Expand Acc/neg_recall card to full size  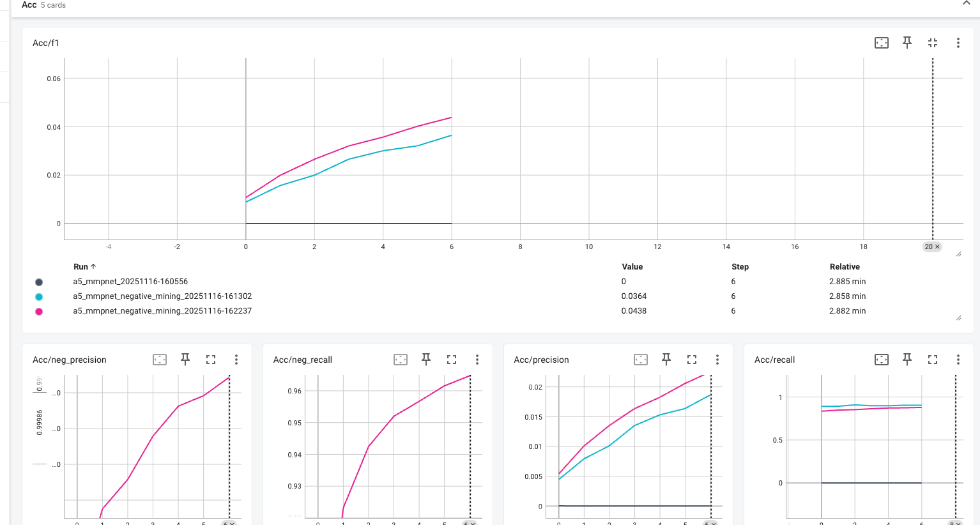pos(452,360)
